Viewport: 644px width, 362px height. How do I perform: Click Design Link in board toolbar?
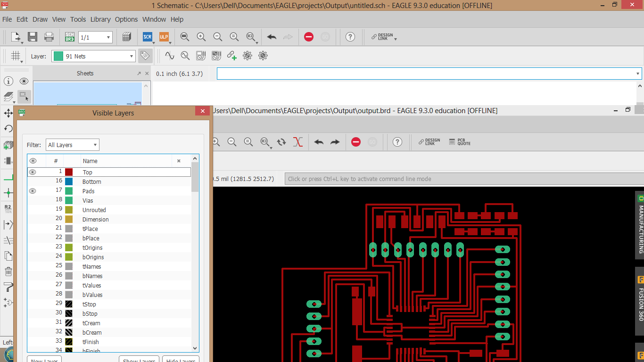click(x=429, y=142)
